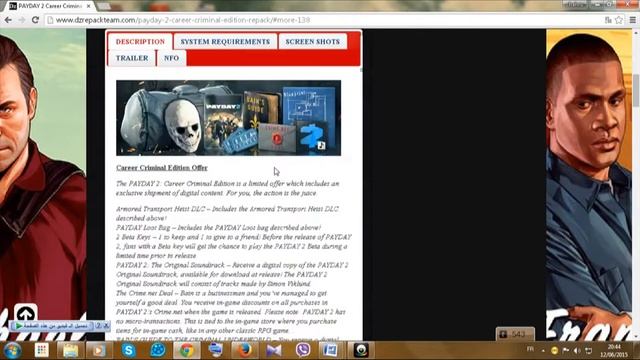Open the Chrome hamburger menu
The width and height of the screenshot is (640, 360).
(632, 20)
